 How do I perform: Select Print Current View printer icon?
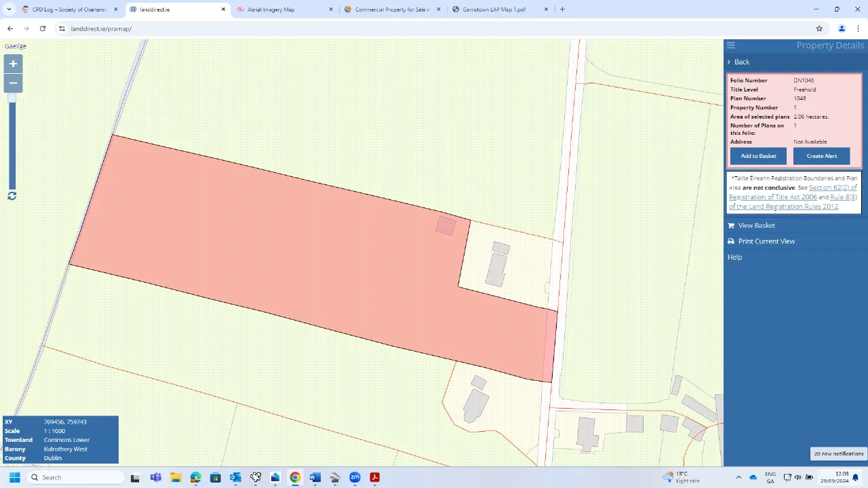730,241
